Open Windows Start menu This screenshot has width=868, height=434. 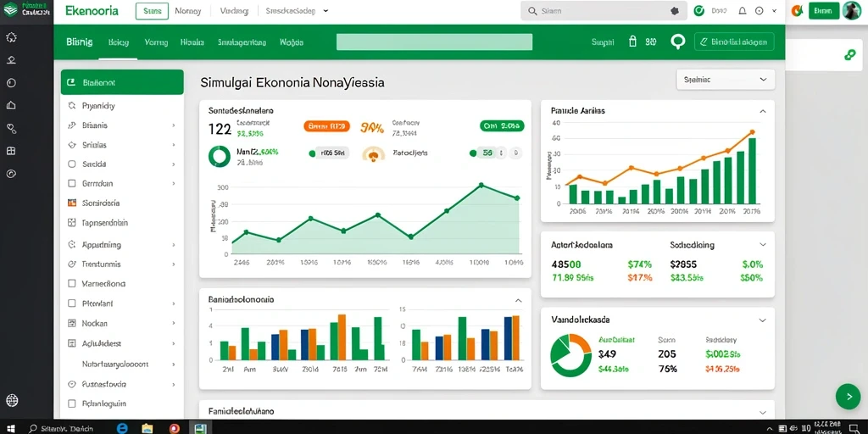click(x=10, y=428)
